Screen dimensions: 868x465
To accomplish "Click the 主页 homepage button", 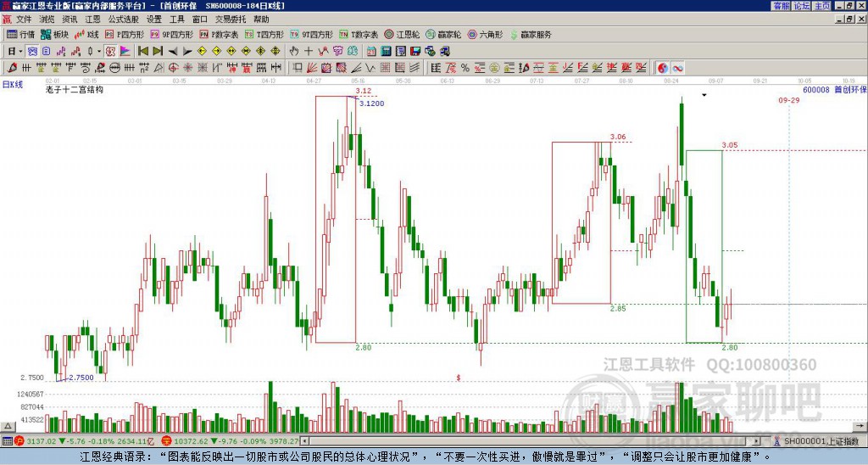I will [x=822, y=6].
